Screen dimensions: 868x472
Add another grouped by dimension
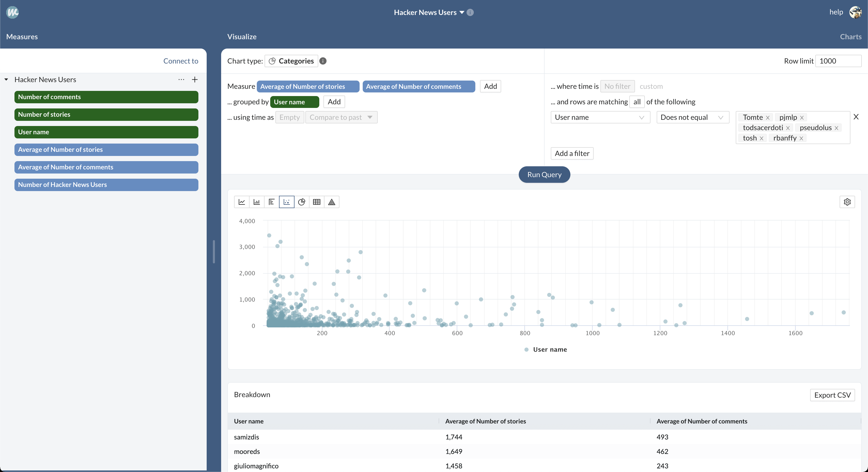tap(334, 102)
